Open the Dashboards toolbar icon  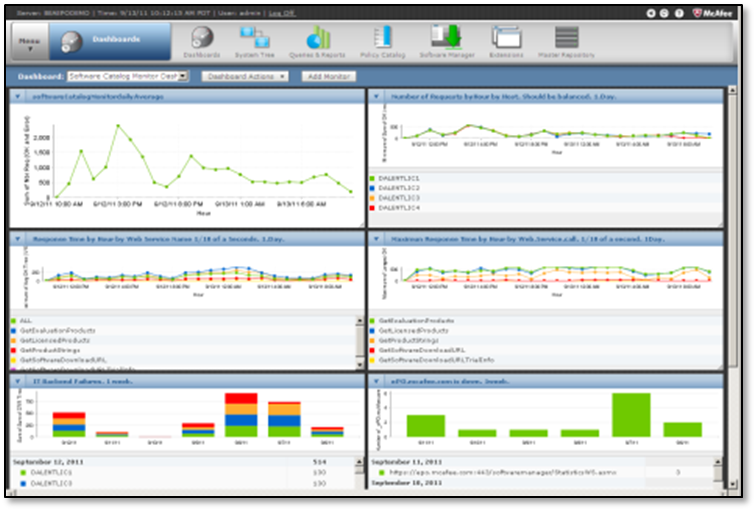pyautogui.click(x=202, y=41)
